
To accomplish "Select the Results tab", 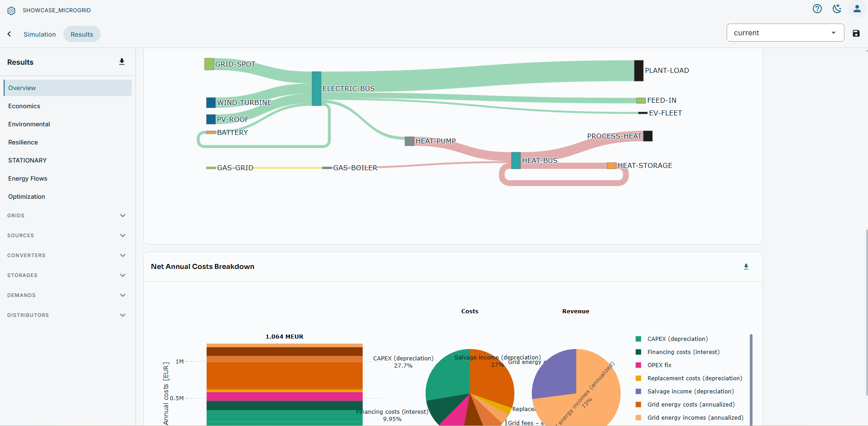I will (82, 34).
